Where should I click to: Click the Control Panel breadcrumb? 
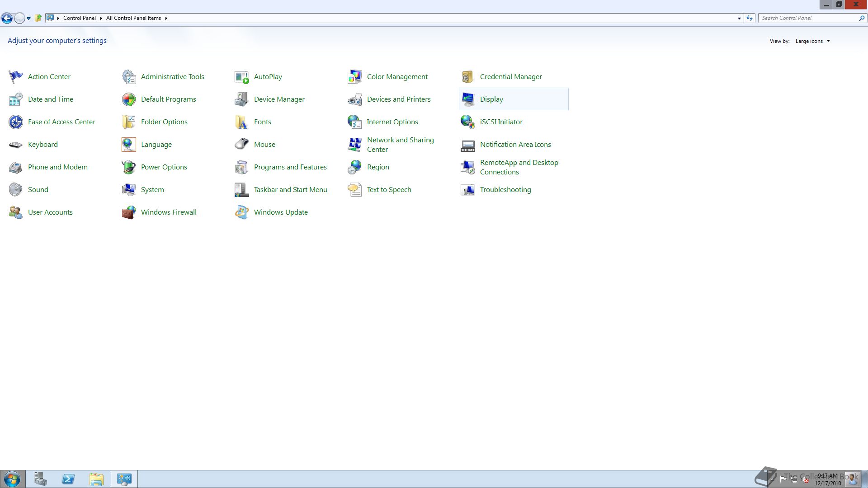pyautogui.click(x=80, y=19)
